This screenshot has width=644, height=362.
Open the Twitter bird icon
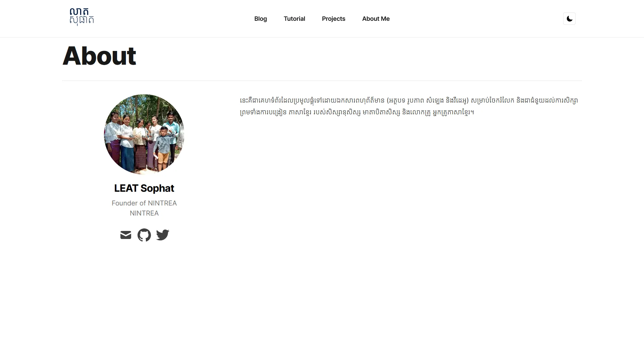(163, 235)
